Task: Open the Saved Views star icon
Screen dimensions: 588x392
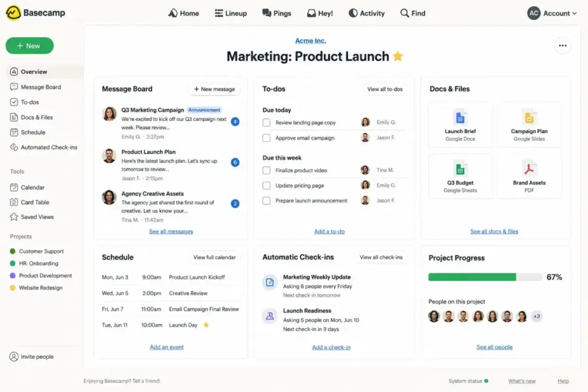Action: [x=14, y=217]
